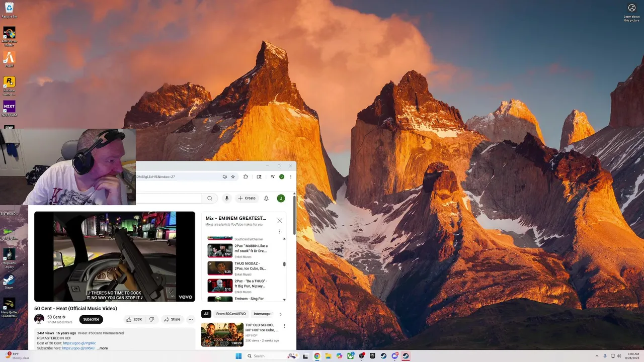Open YouTube notifications bell

click(x=266, y=198)
